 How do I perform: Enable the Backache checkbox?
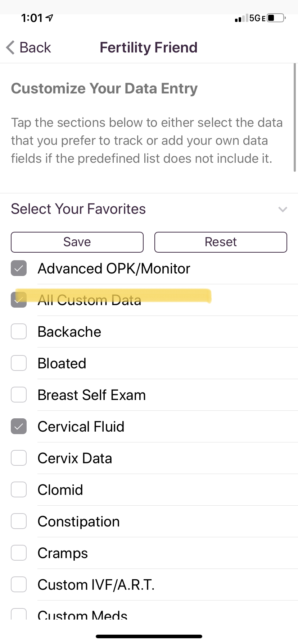point(19,331)
